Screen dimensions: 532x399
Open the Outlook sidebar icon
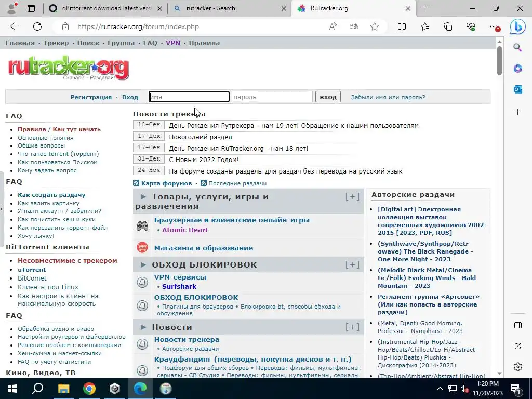click(517, 89)
